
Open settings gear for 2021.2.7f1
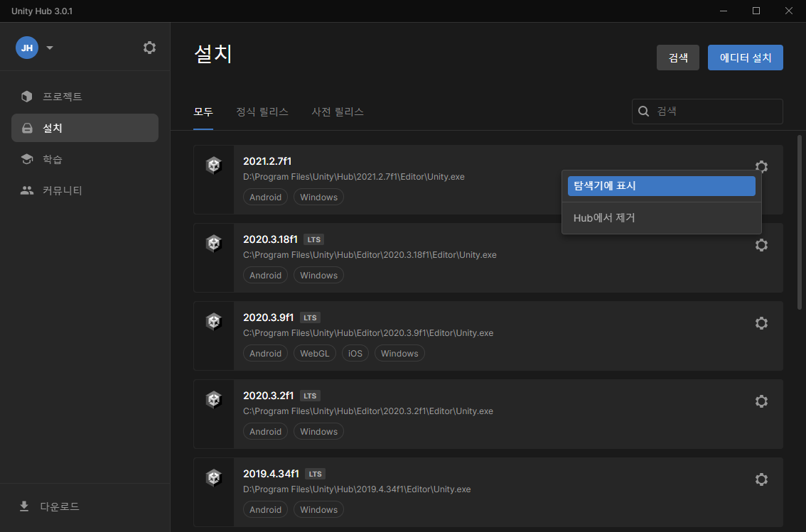click(x=761, y=166)
